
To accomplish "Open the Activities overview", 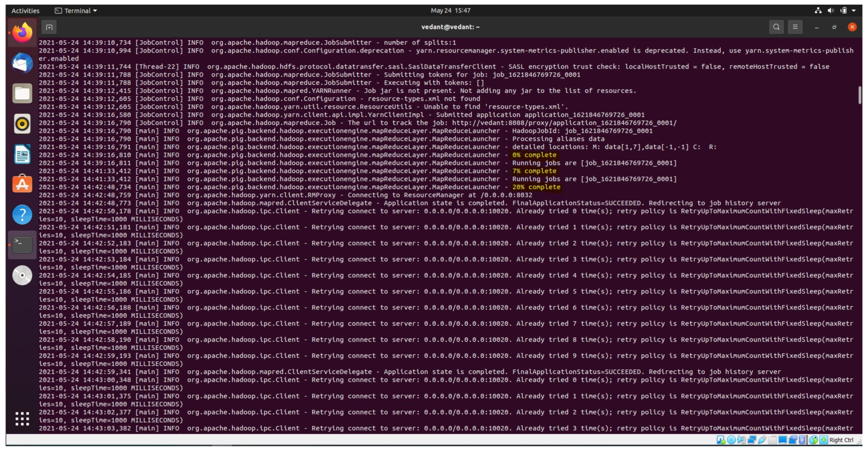I will pyautogui.click(x=25, y=10).
